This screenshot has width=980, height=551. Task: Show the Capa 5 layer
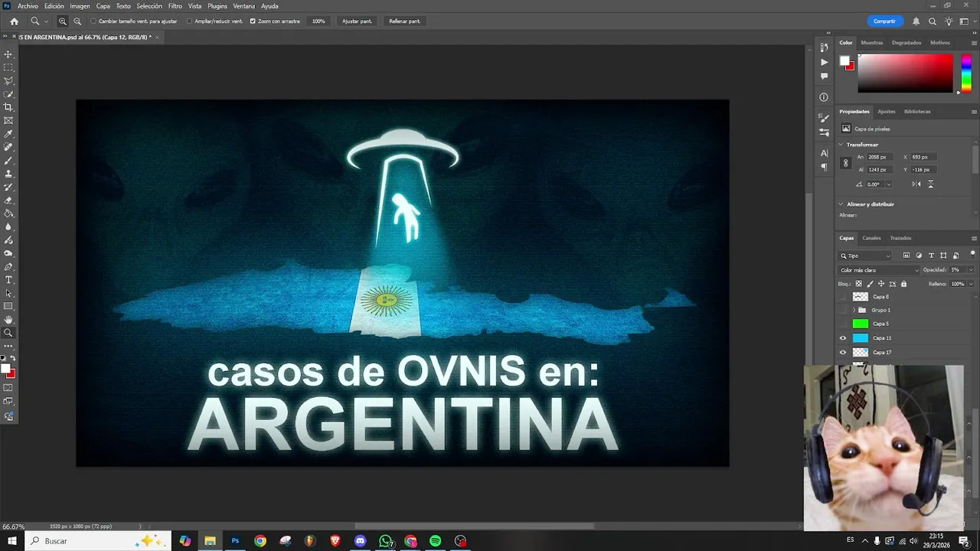point(843,324)
